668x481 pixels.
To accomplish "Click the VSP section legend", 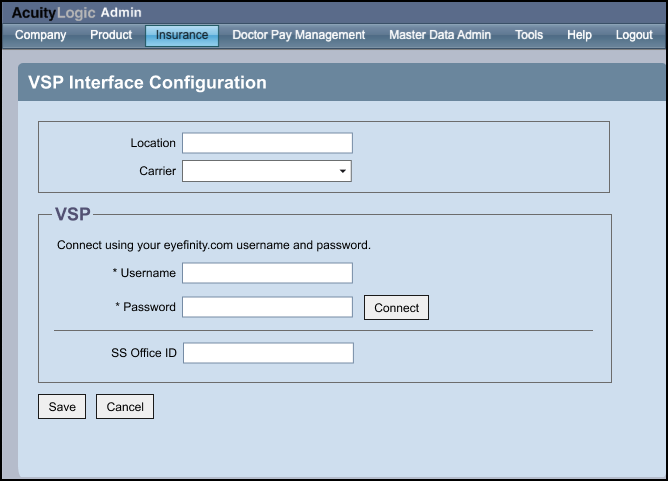I will pos(72,214).
